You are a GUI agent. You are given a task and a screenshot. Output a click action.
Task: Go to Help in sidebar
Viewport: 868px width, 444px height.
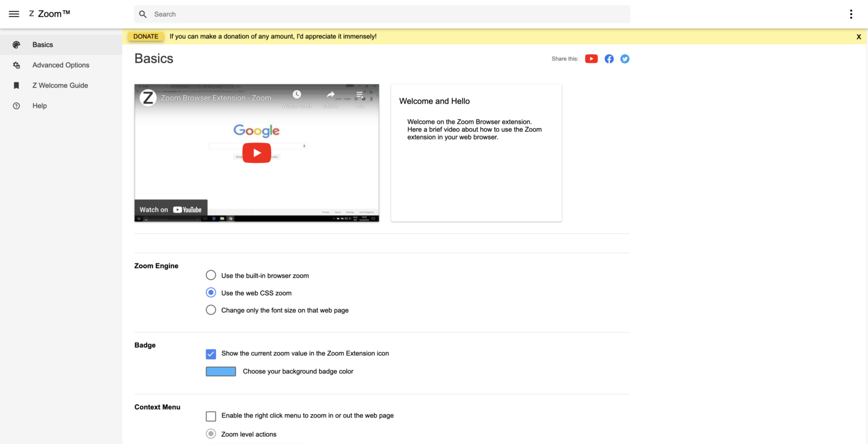(40, 106)
